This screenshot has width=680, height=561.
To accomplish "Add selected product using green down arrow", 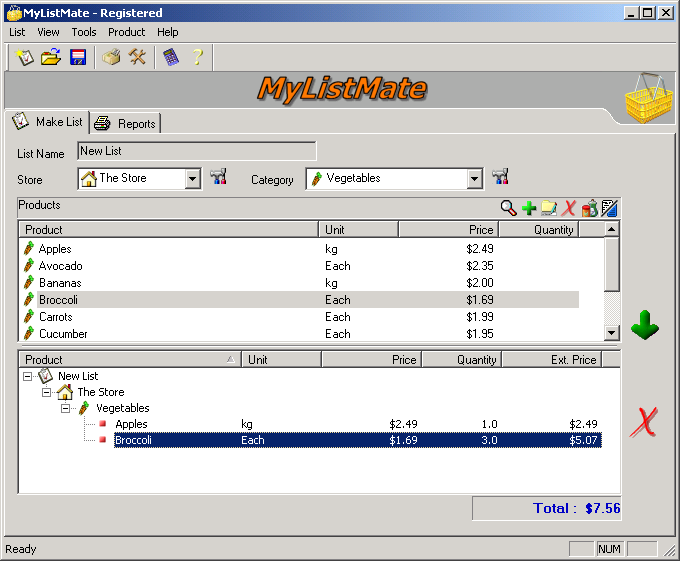I will (645, 325).
